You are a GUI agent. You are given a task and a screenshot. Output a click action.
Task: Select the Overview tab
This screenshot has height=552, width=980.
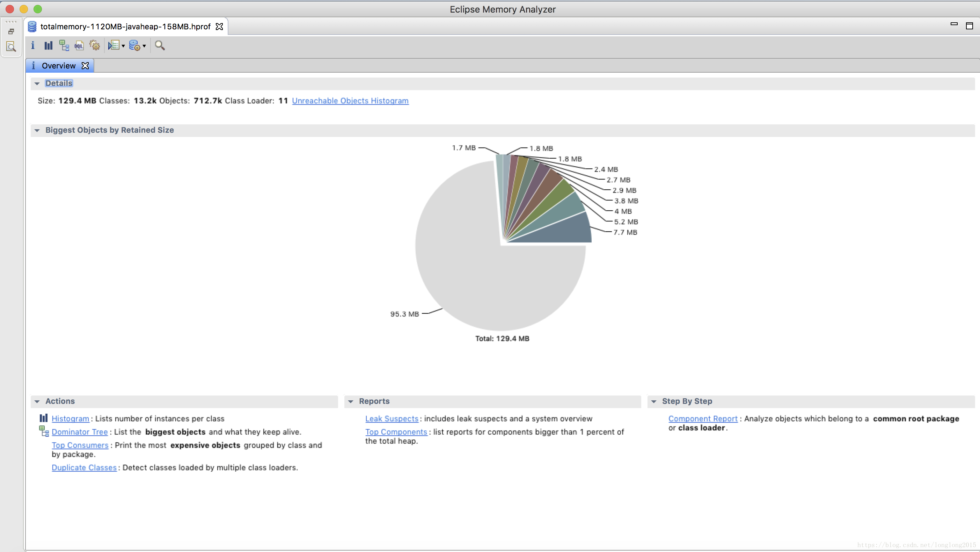point(59,66)
